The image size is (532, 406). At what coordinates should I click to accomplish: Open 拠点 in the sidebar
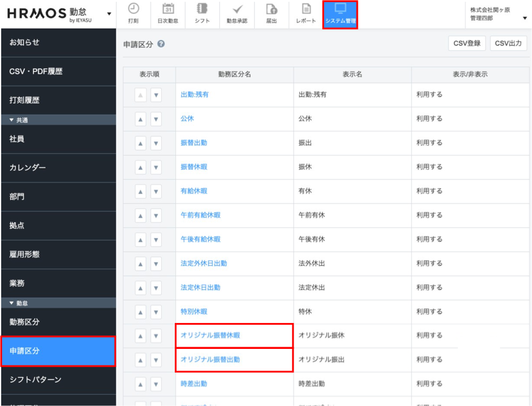pos(58,225)
